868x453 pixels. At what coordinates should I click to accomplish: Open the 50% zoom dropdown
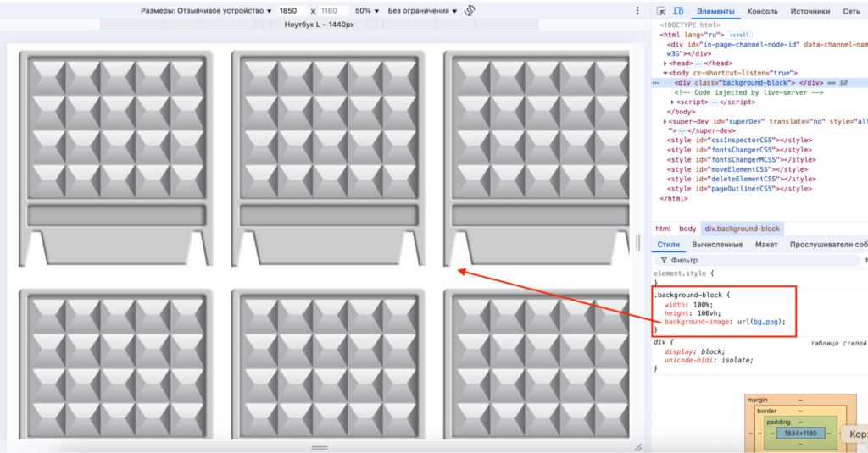pos(366,11)
